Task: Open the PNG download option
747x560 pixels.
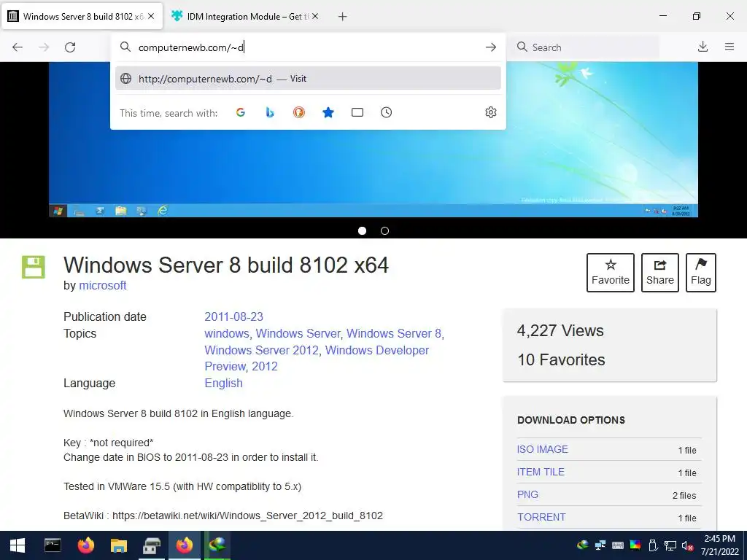Action: click(527, 494)
